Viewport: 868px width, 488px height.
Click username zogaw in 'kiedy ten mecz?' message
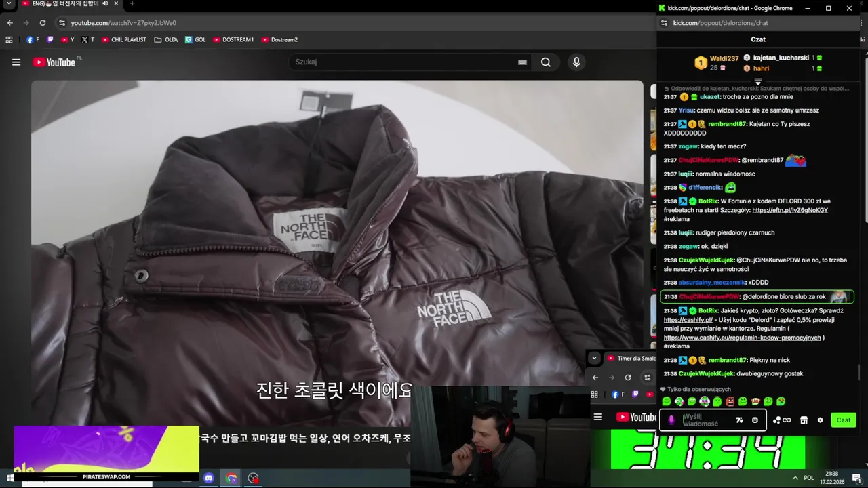coord(688,146)
